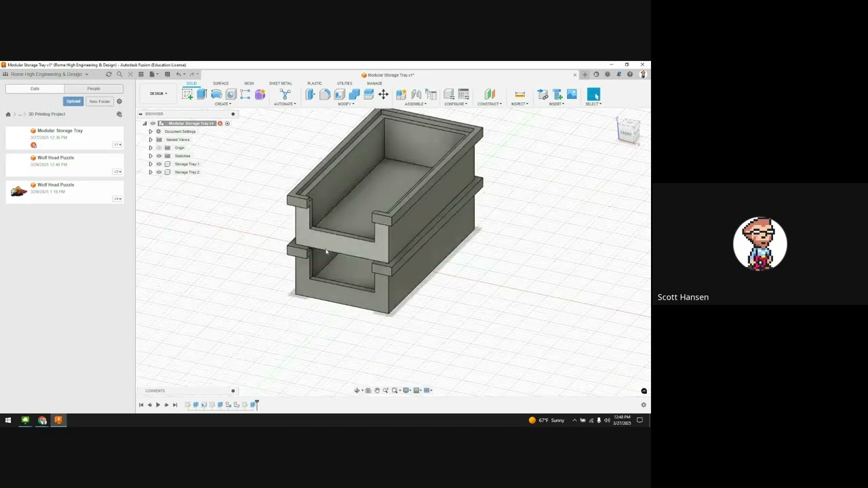
Task: Switch to the SHEET METAL tab
Action: point(280,83)
